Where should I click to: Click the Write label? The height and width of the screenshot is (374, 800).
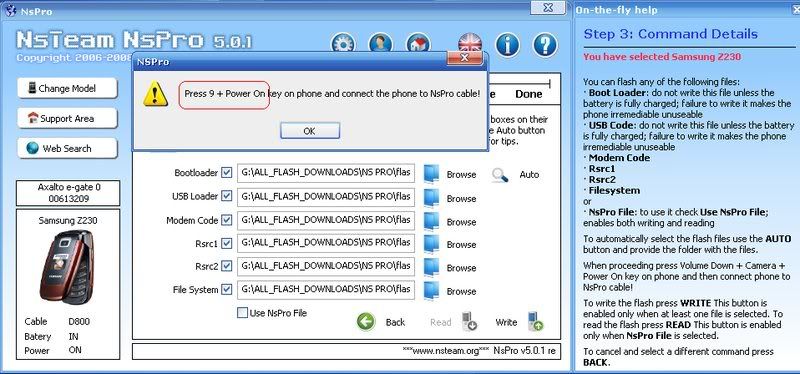pos(506,322)
